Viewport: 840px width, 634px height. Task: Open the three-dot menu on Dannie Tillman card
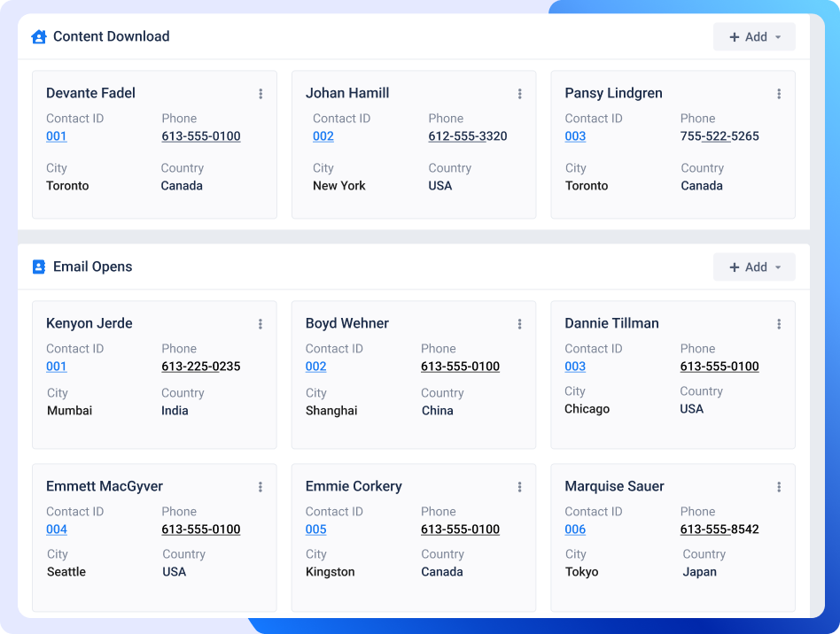coord(779,324)
